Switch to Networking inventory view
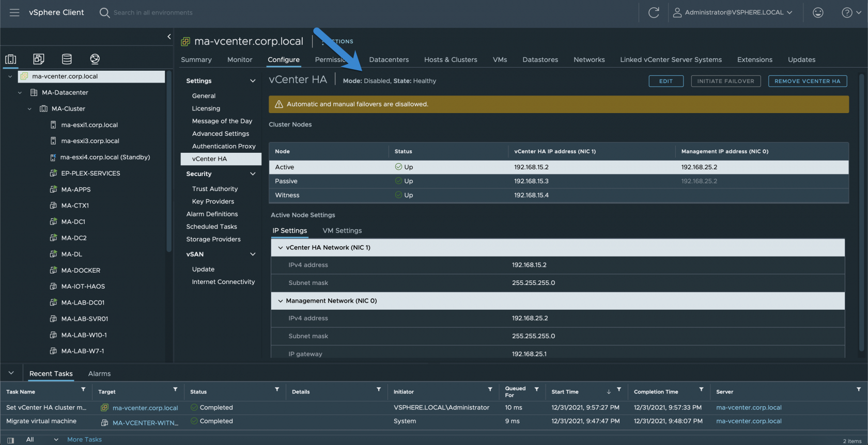Screen dimensions: 868x445 pos(95,59)
